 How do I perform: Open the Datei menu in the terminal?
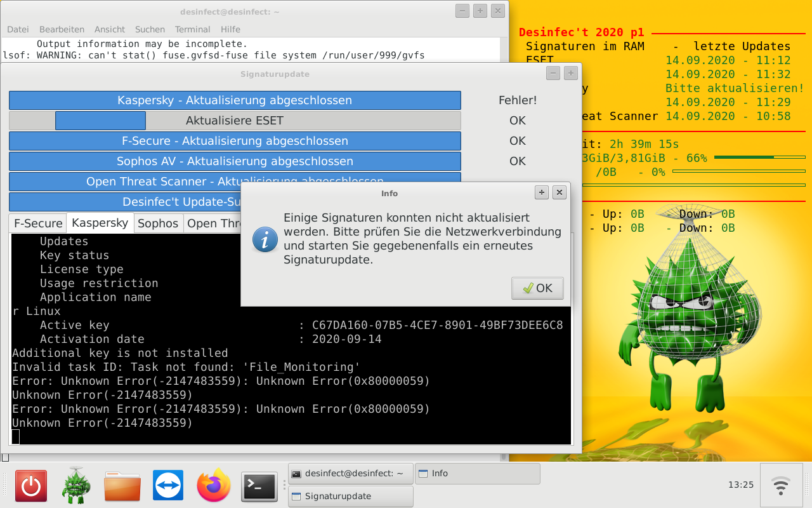tap(18, 29)
